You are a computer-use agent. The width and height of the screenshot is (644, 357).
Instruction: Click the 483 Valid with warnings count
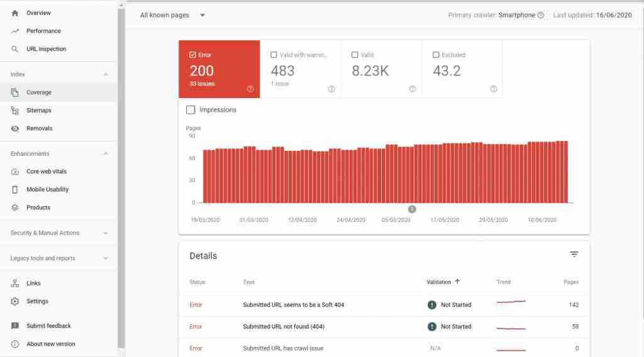point(282,71)
